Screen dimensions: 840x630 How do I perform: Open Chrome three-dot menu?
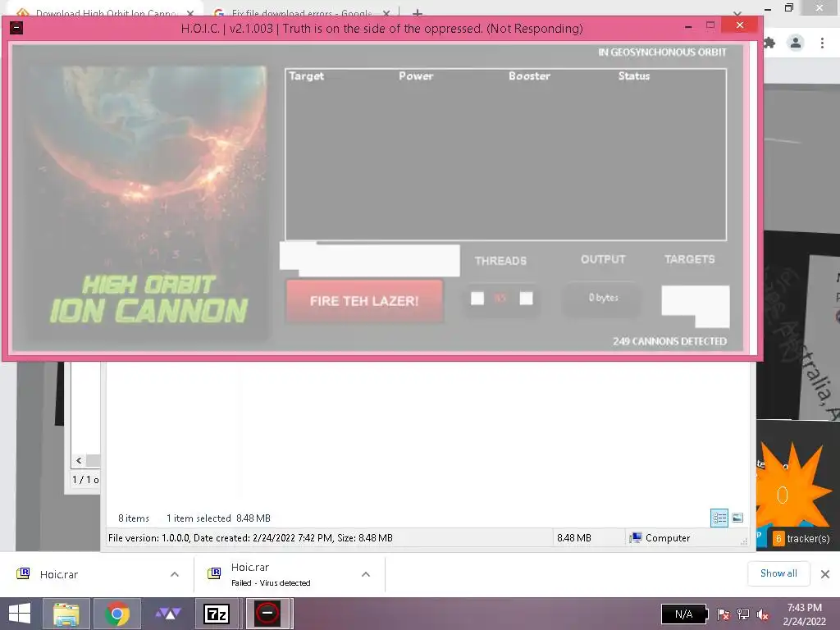(822, 43)
